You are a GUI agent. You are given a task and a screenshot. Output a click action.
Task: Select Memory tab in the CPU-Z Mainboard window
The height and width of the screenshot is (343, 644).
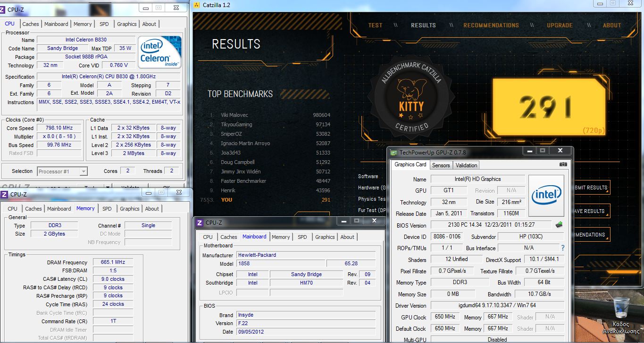(x=281, y=237)
